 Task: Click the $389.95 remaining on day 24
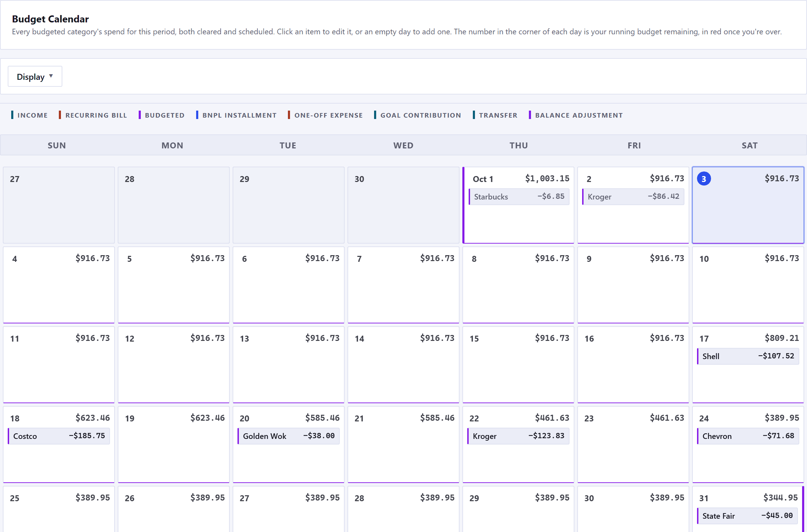pos(782,418)
